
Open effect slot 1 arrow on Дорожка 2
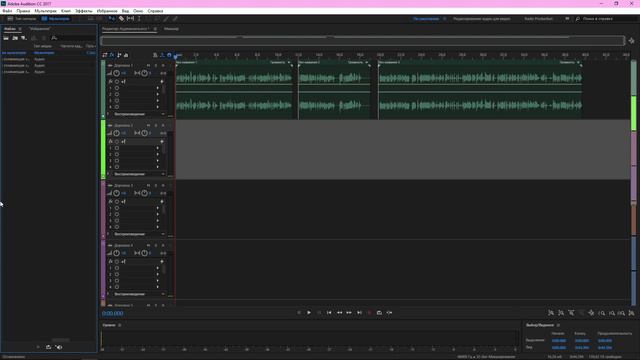[x=158, y=148]
